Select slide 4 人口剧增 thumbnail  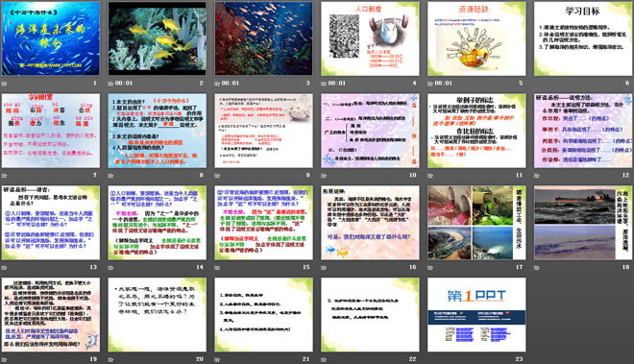(371, 38)
